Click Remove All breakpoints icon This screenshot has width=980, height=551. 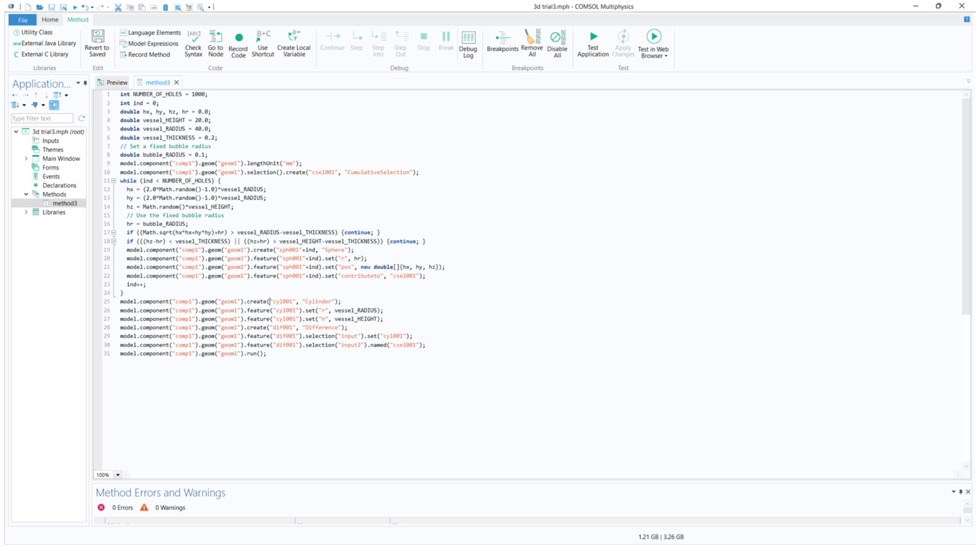(x=532, y=37)
